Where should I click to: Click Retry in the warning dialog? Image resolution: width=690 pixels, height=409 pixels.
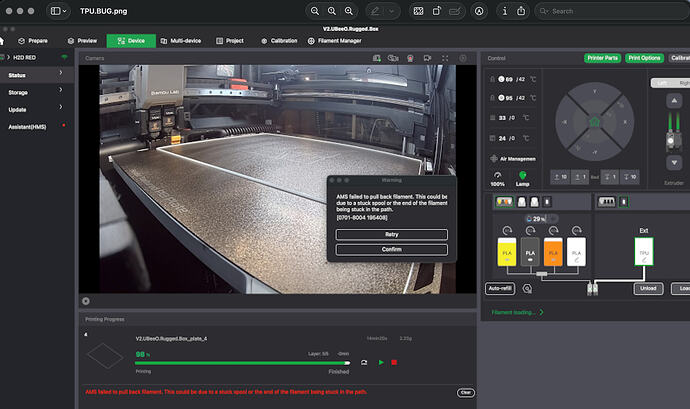coord(392,235)
